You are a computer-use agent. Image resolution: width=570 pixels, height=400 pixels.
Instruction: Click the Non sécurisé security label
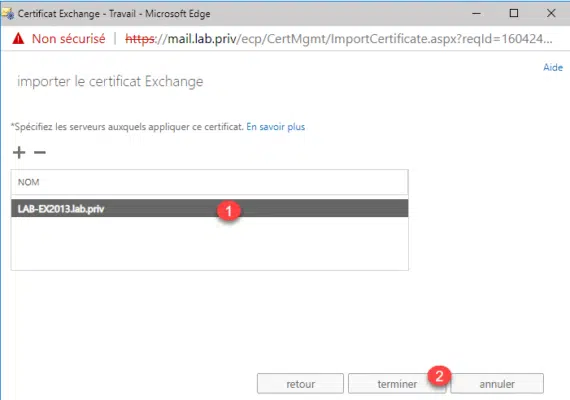68,39
